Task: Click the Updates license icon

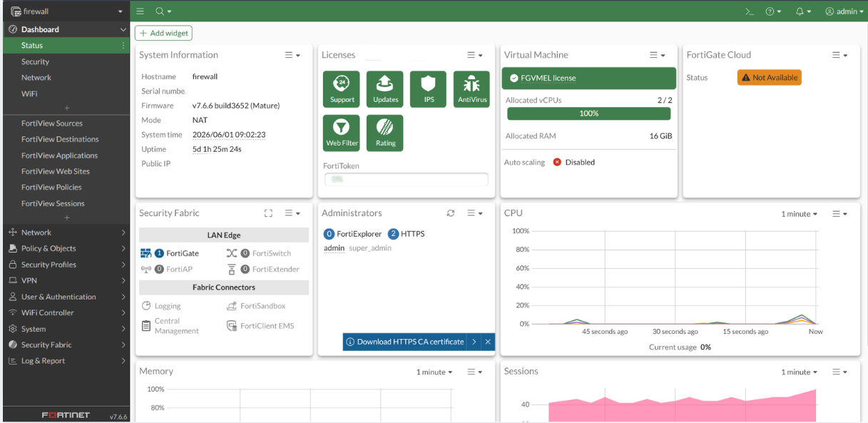Action: [385, 89]
